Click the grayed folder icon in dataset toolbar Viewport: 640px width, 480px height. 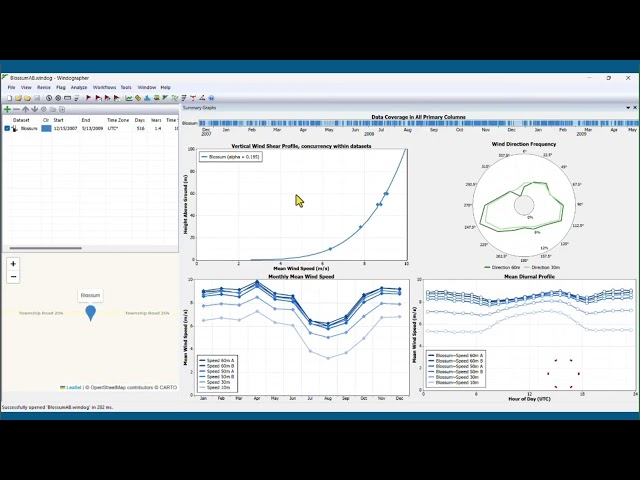click(53, 109)
